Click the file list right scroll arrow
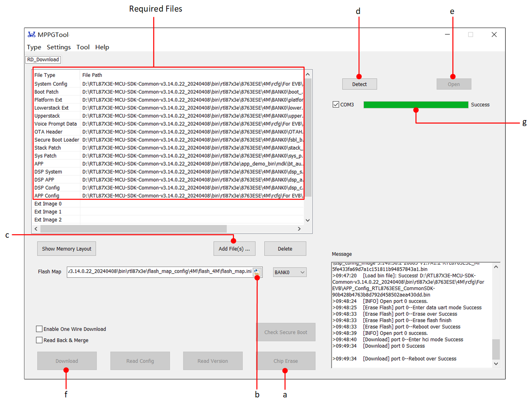532x405 pixels. tap(299, 229)
